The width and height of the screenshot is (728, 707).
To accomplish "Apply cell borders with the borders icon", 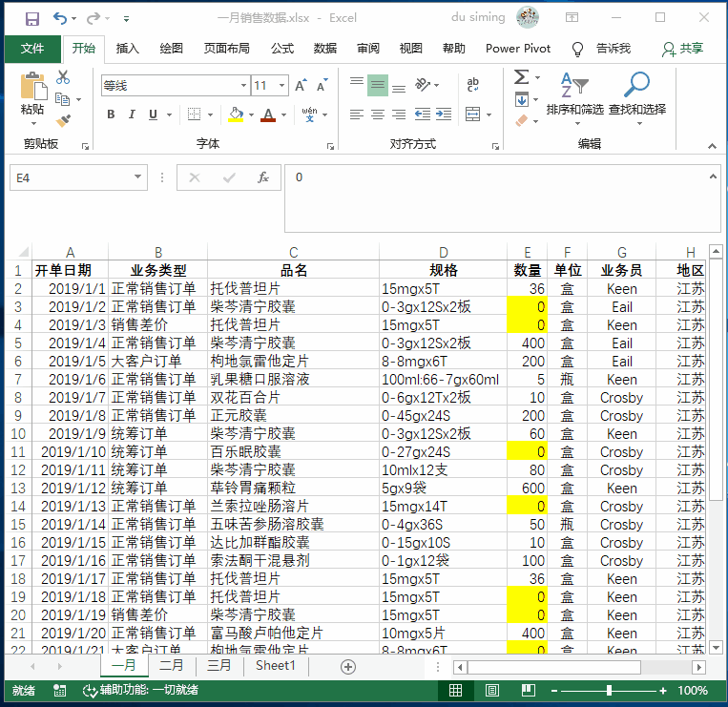I will pyautogui.click(x=194, y=114).
